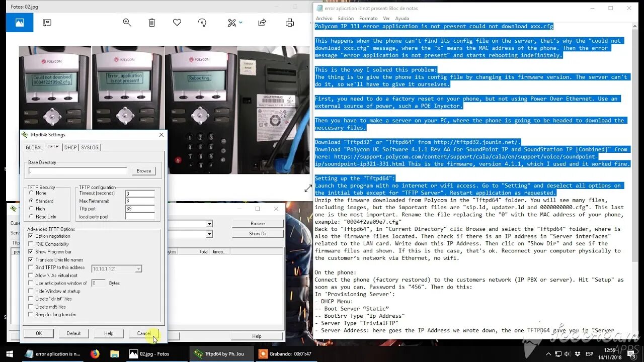Toggle fullscreen with the diagonal arrow icon
Viewport: 644px width, 362px height.
coord(308,188)
